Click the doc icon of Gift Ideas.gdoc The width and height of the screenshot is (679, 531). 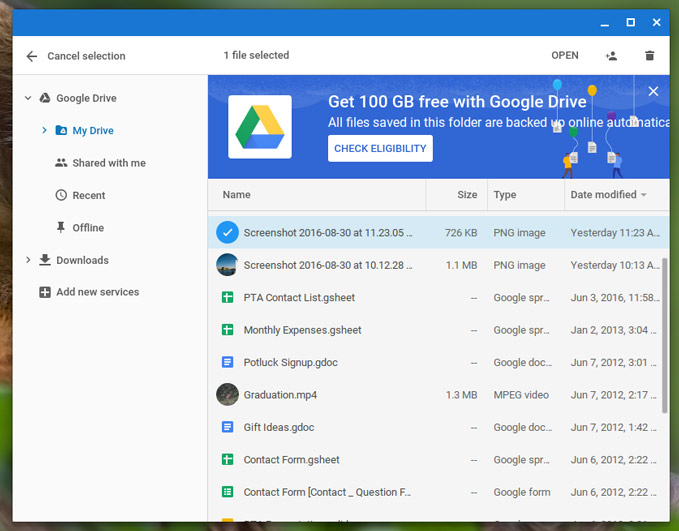coord(227,427)
